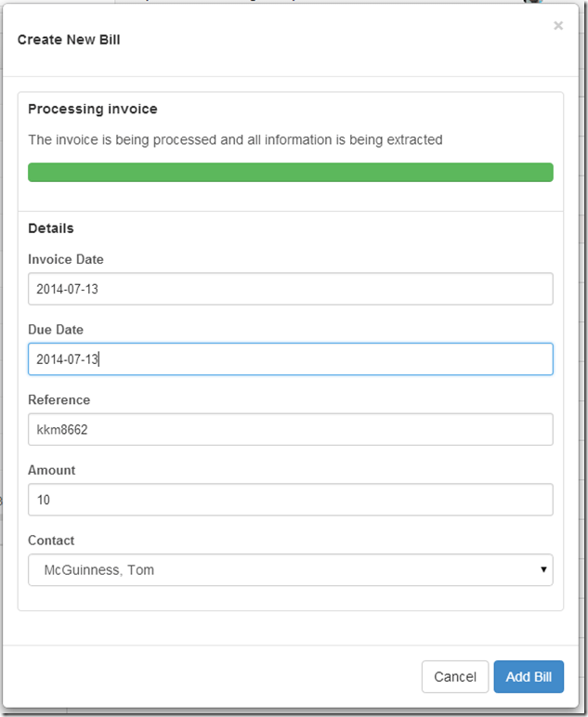Click the Invoice Date label
The height and width of the screenshot is (717, 588).
[x=66, y=260]
